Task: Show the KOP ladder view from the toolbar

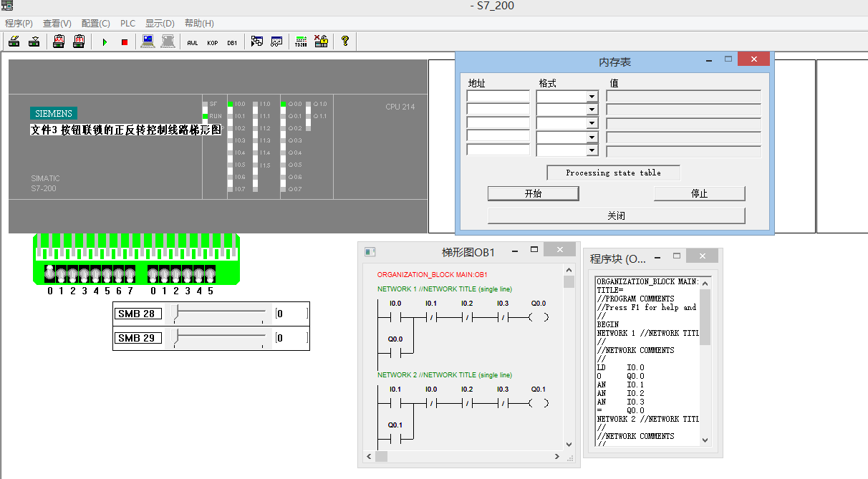Action: click(x=213, y=42)
